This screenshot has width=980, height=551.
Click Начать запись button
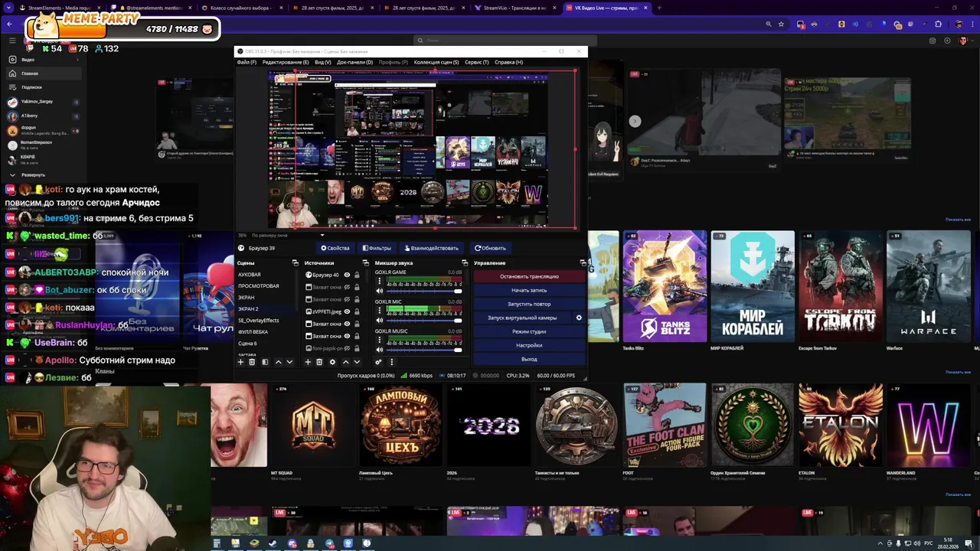529,290
